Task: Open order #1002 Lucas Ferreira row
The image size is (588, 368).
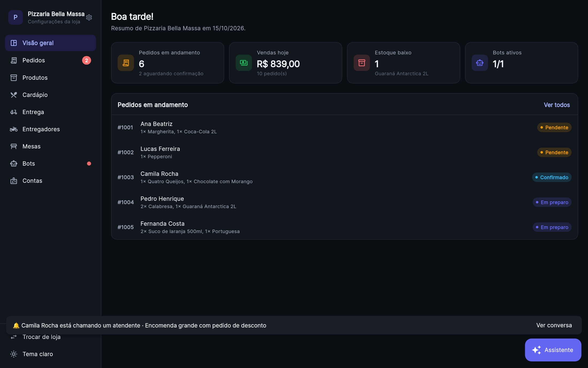Action: click(344, 152)
